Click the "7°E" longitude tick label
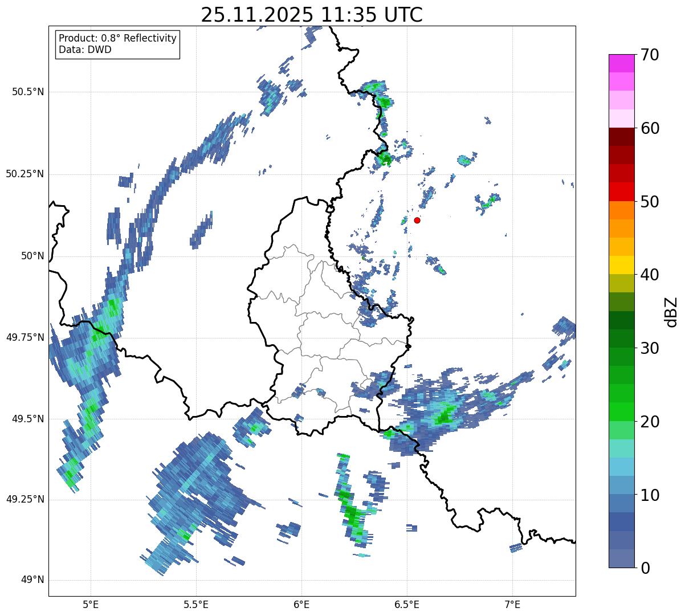This screenshot has height=616, width=685. pyautogui.click(x=512, y=605)
